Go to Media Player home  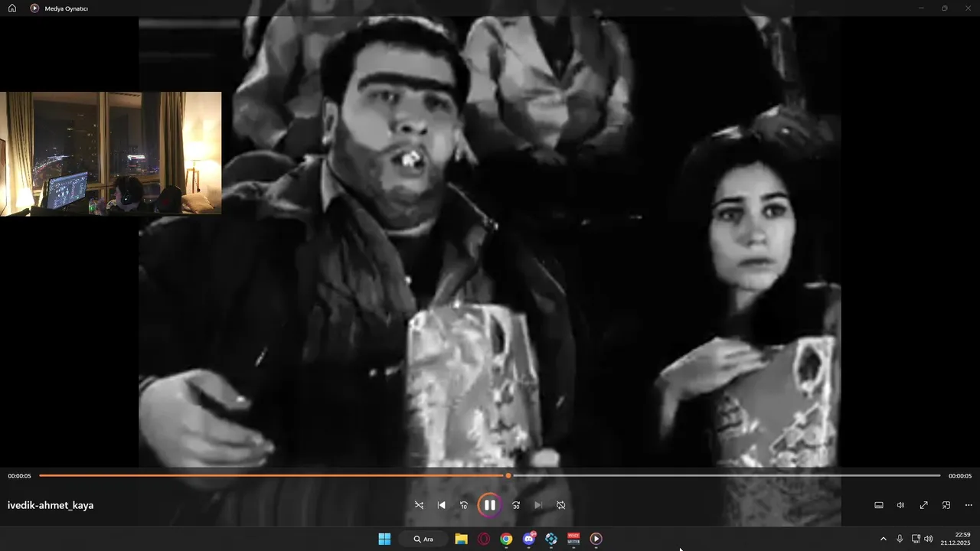coord(12,8)
